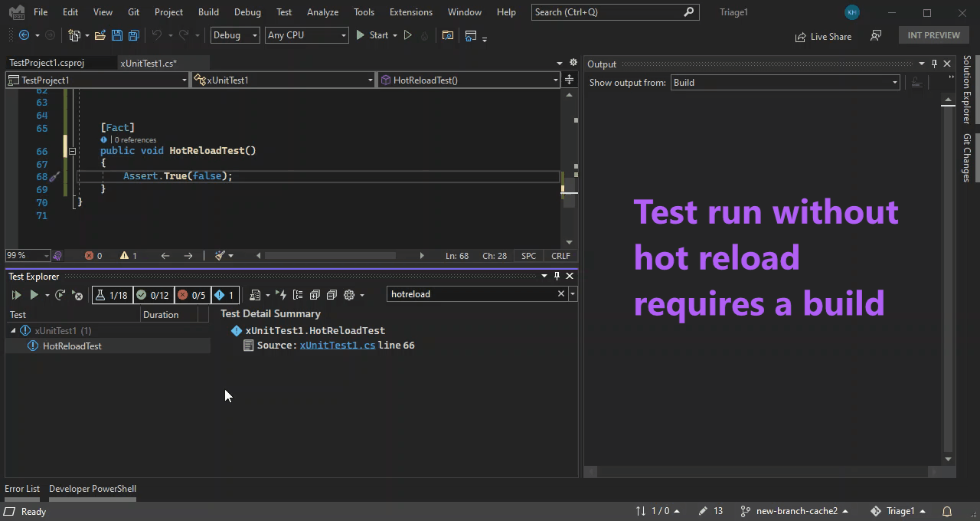Open the Build menu
Viewport: 980px width, 521px height.
(207, 12)
